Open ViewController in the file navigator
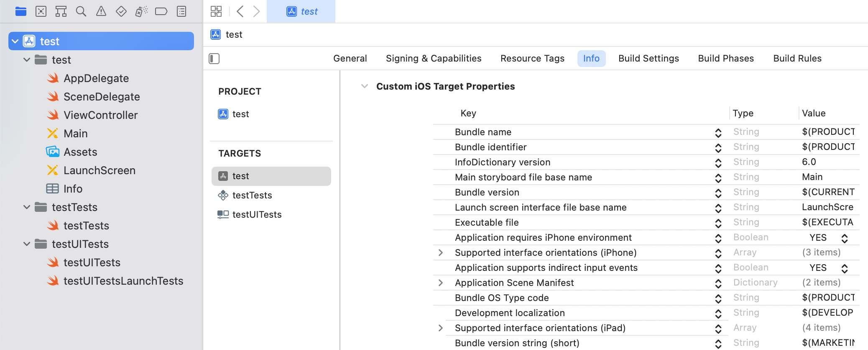Viewport: 868px width, 350px height. click(100, 115)
